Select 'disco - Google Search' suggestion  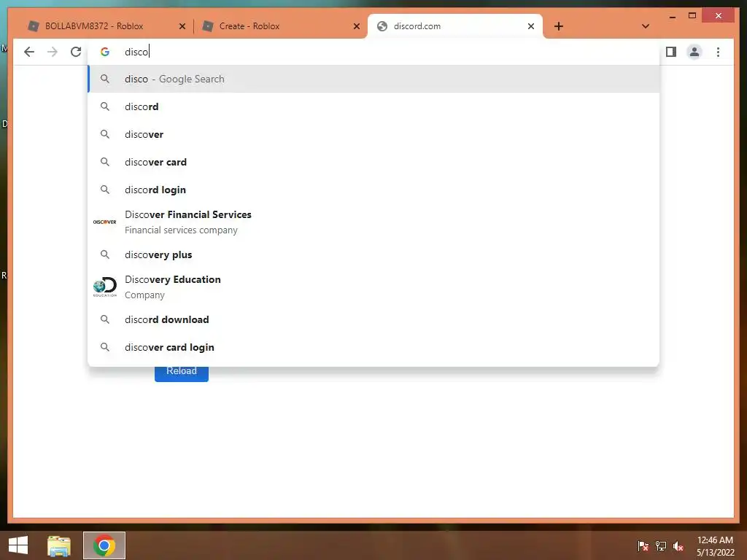pyautogui.click(x=373, y=79)
